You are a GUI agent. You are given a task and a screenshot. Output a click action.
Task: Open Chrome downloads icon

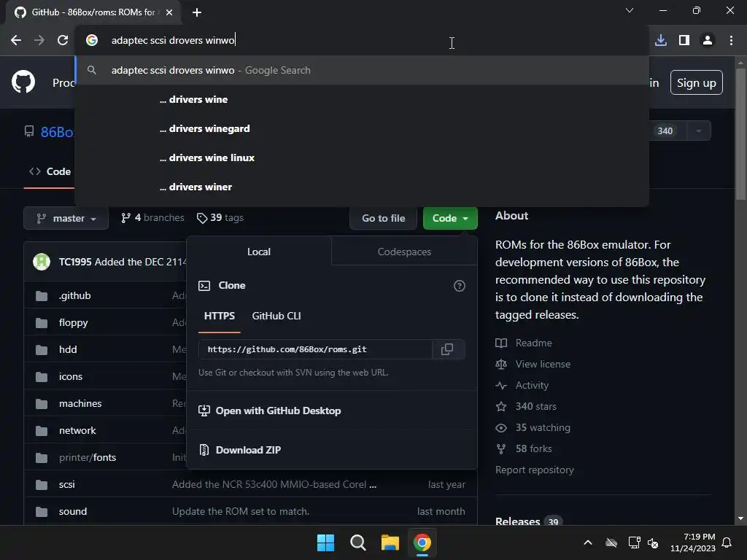pos(661,41)
